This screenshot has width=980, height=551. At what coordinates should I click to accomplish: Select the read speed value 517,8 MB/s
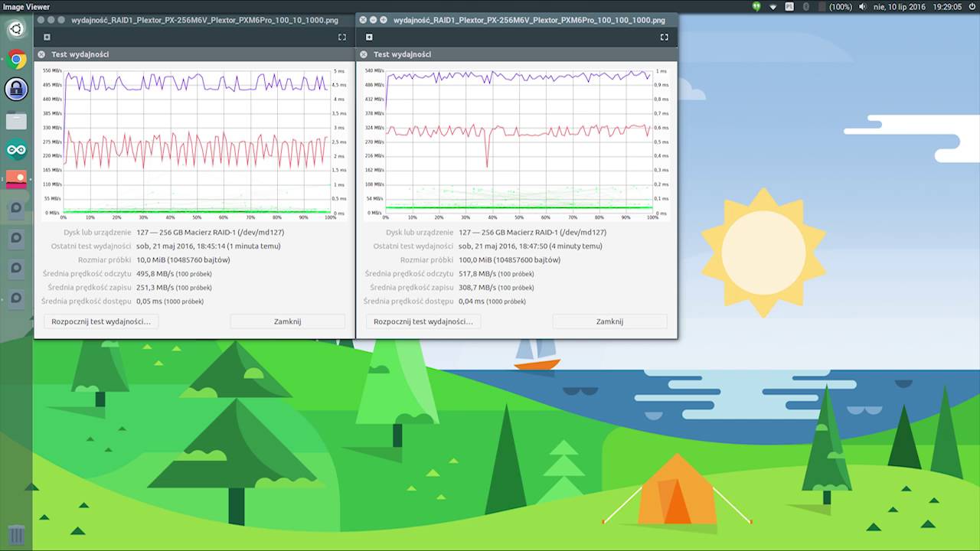click(x=478, y=273)
